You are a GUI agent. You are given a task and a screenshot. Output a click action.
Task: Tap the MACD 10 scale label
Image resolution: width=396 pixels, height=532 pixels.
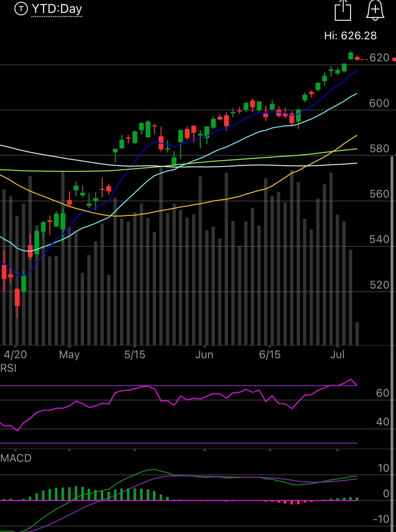click(383, 468)
